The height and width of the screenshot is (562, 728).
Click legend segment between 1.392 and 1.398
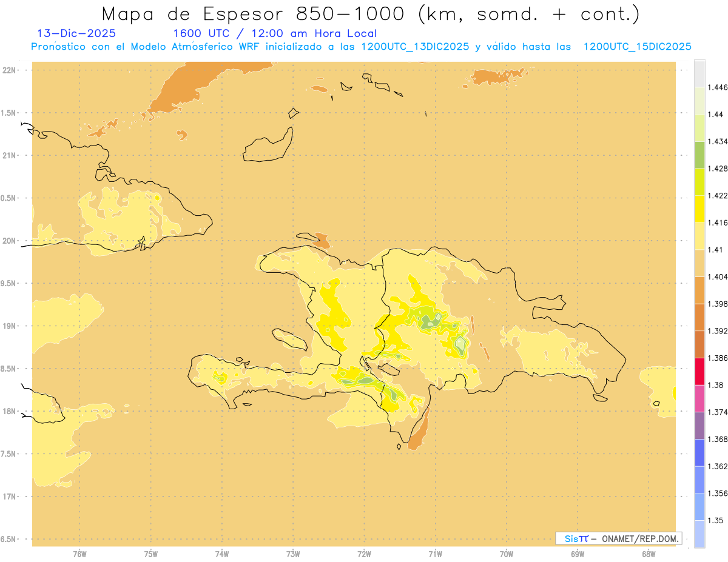pyautogui.click(x=699, y=317)
